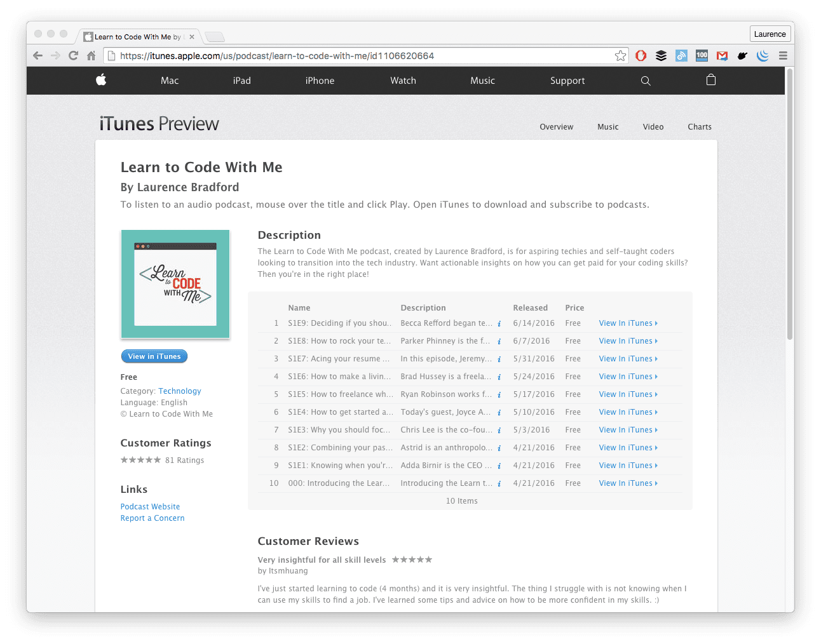Sort by the Price column header

[574, 308]
